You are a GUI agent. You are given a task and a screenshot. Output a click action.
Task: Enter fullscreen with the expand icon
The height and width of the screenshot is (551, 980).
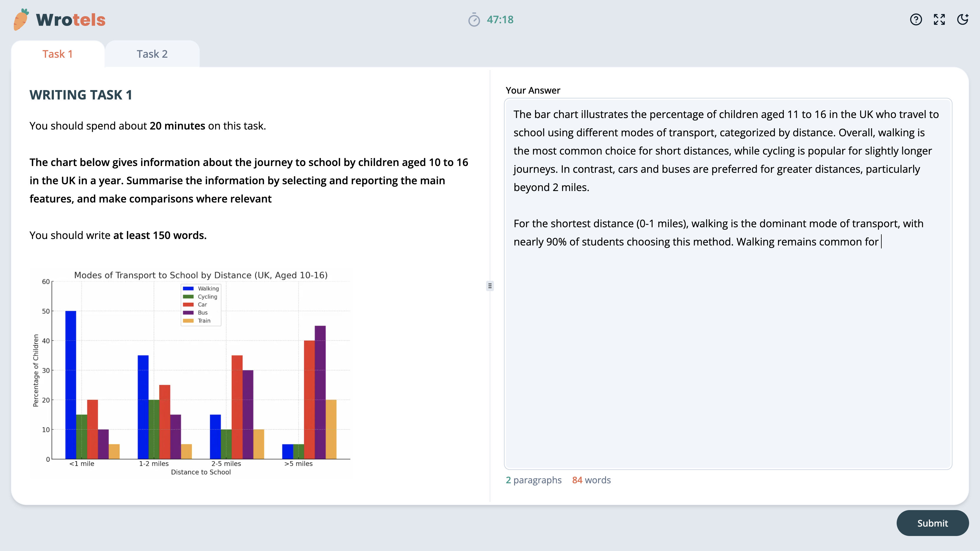tap(939, 19)
